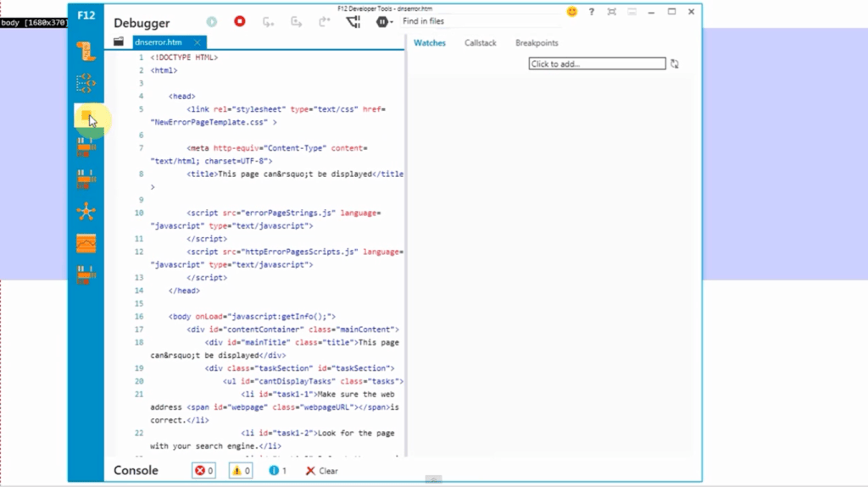Toggle Break on new worker icon
This screenshot has width=868, height=487.
(x=353, y=22)
